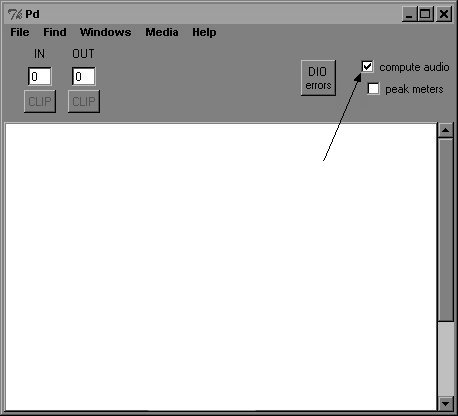Maximize the Pd window

[x=425, y=14]
